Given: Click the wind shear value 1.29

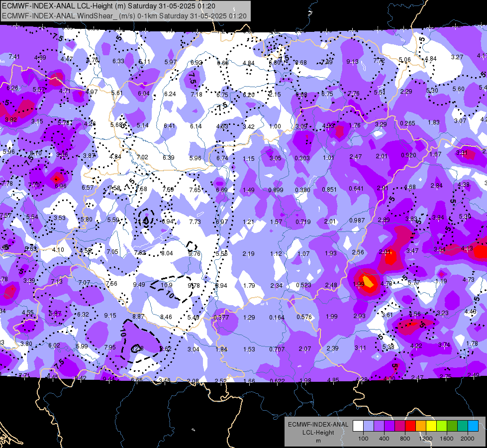Looking at the screenshot, I should [249, 318].
